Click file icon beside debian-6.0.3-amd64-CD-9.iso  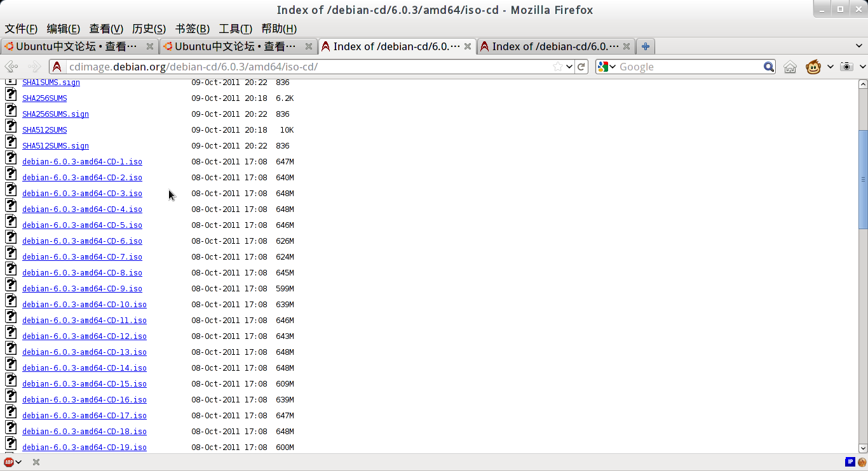coord(11,285)
